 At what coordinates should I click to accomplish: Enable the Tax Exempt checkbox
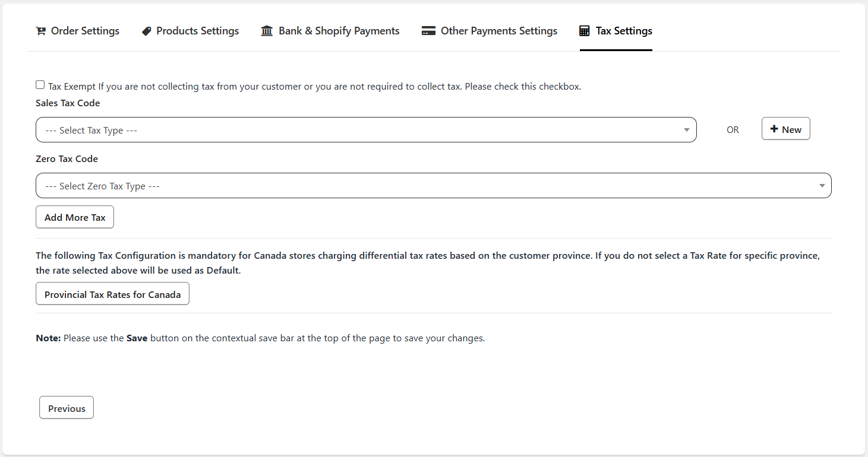tap(40, 85)
